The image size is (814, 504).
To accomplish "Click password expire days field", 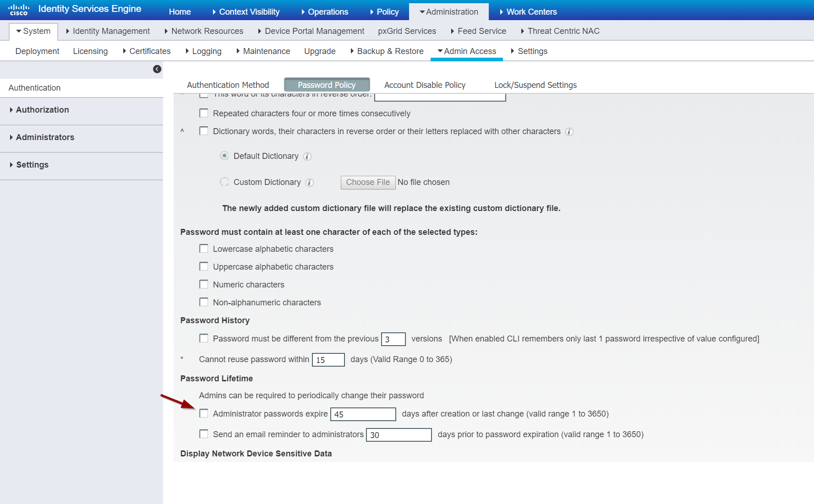I will point(363,414).
